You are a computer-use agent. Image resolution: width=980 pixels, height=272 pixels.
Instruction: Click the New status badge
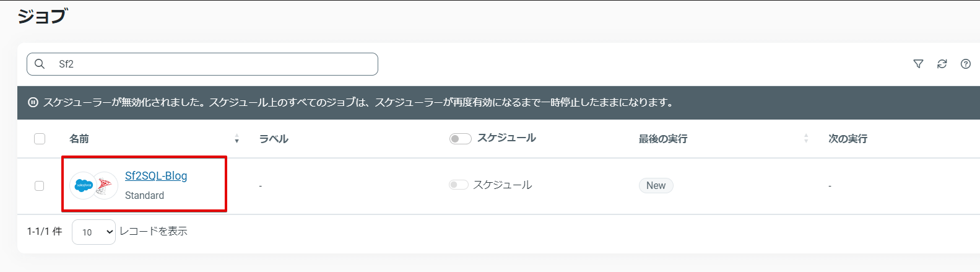click(x=656, y=185)
